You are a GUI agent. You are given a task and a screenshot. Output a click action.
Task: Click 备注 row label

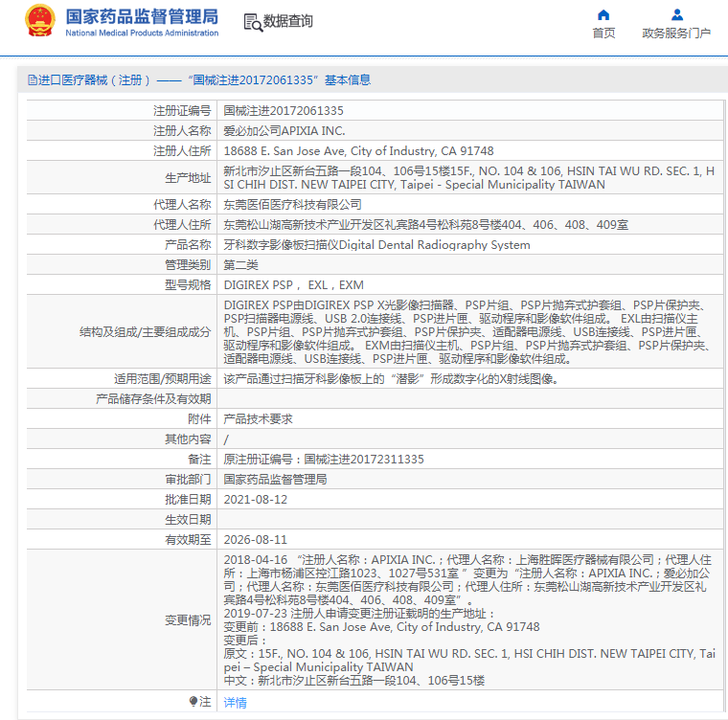click(199, 460)
